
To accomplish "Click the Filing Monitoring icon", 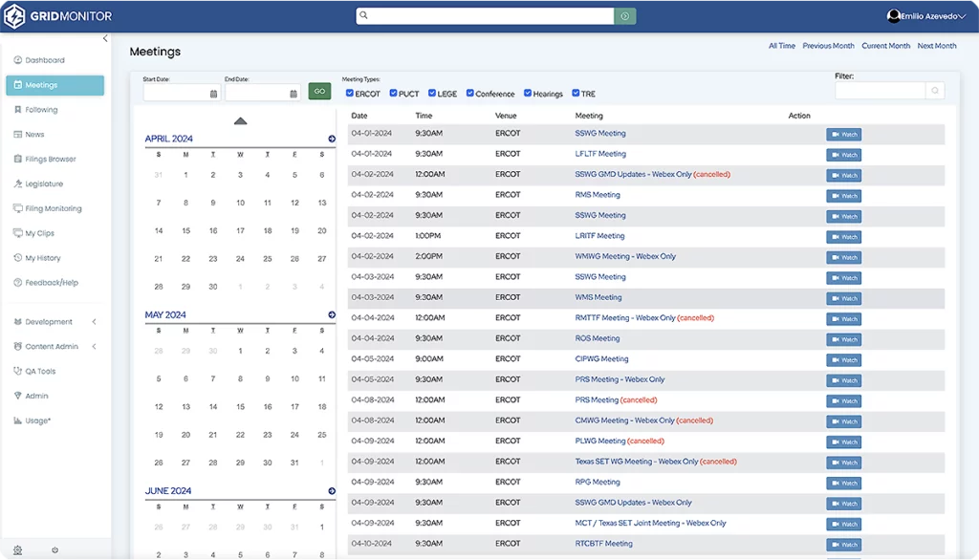I will (17, 208).
